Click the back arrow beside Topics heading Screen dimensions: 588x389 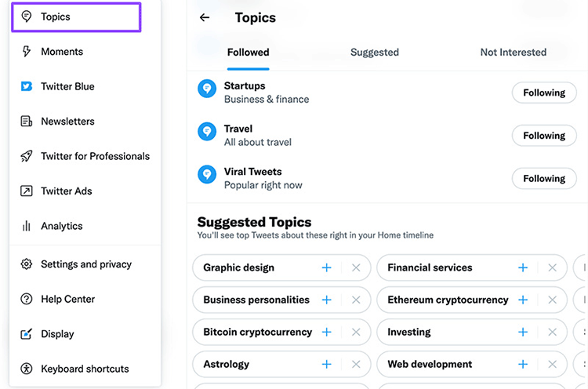point(205,17)
